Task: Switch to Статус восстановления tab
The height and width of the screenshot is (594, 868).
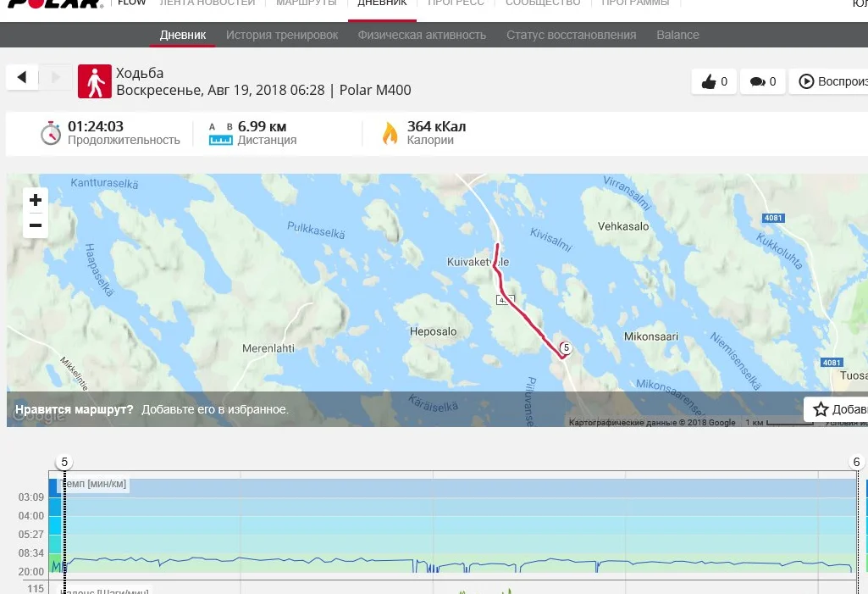Action: click(572, 35)
